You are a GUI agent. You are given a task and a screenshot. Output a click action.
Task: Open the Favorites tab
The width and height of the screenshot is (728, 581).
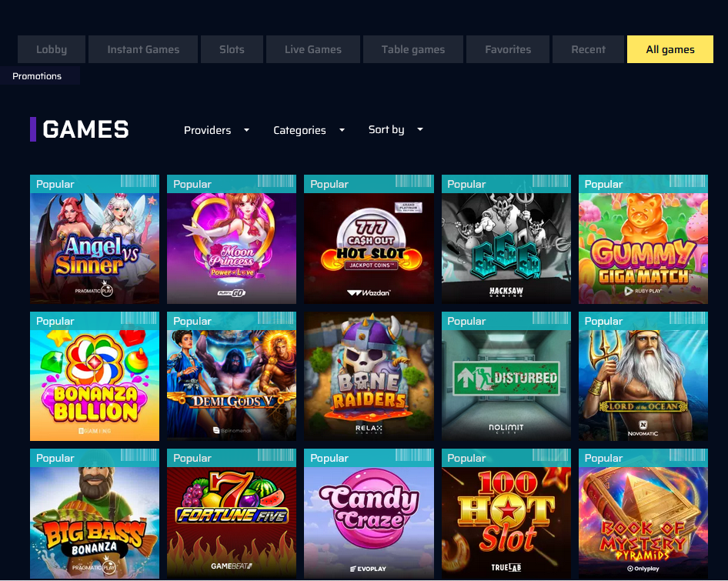coord(508,49)
